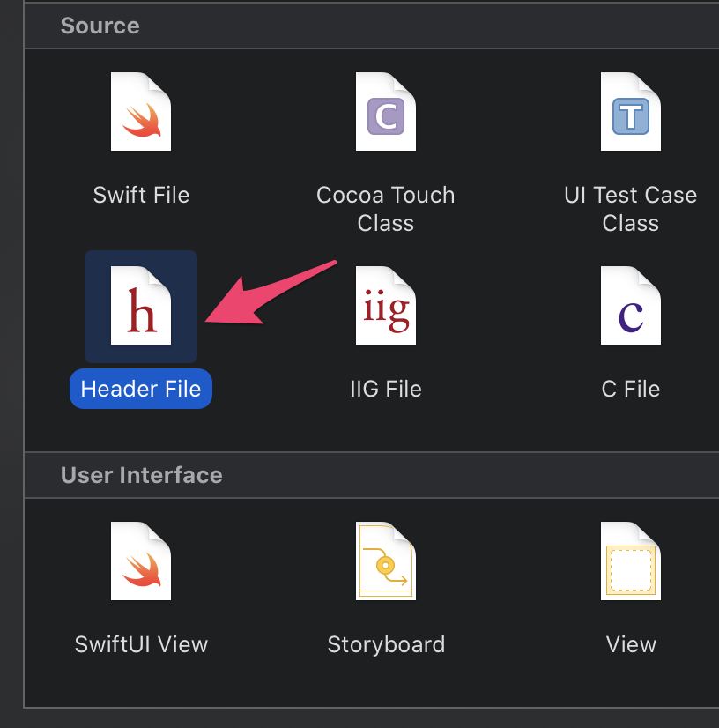The image size is (719, 728).
Task: Click the Cocoa Touch Class label
Action: click(x=386, y=209)
